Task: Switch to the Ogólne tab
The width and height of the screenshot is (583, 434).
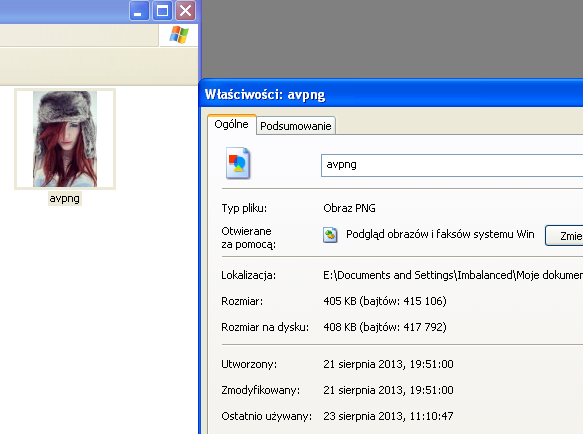Action: point(231,124)
